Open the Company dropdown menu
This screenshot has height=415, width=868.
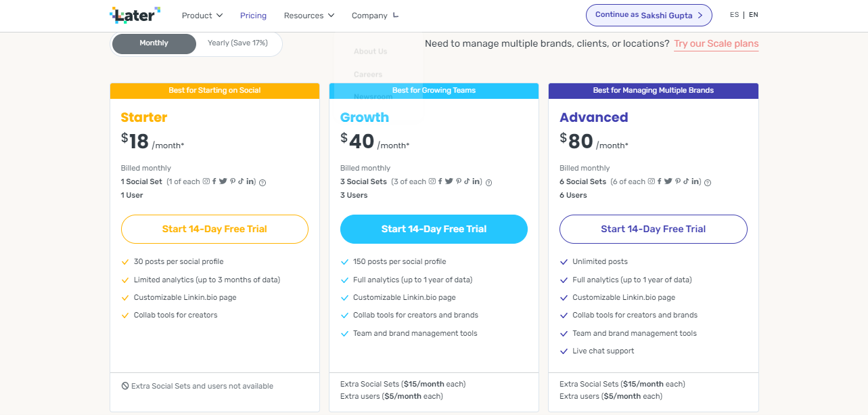point(375,16)
